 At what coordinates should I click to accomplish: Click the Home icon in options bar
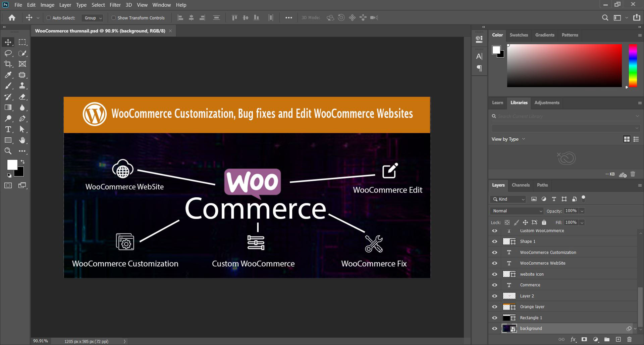[x=12, y=18]
